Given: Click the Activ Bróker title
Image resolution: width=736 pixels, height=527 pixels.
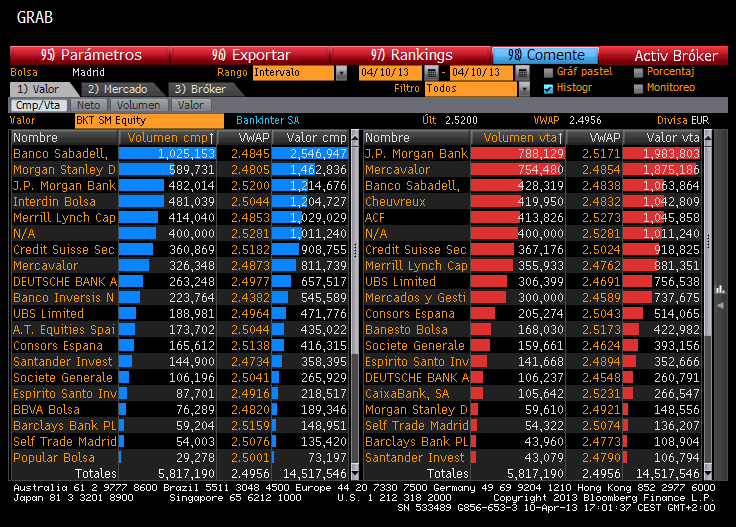Looking at the screenshot, I should 676,56.
